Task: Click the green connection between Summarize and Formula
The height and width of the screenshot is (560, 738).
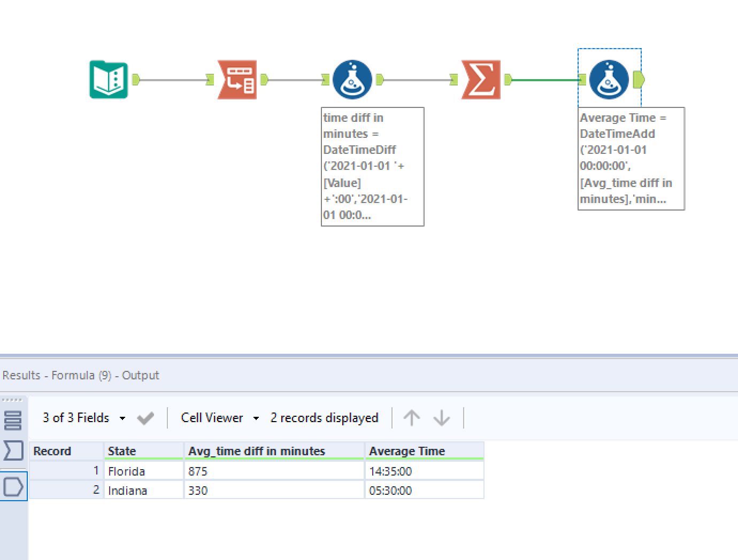Action: point(545,80)
